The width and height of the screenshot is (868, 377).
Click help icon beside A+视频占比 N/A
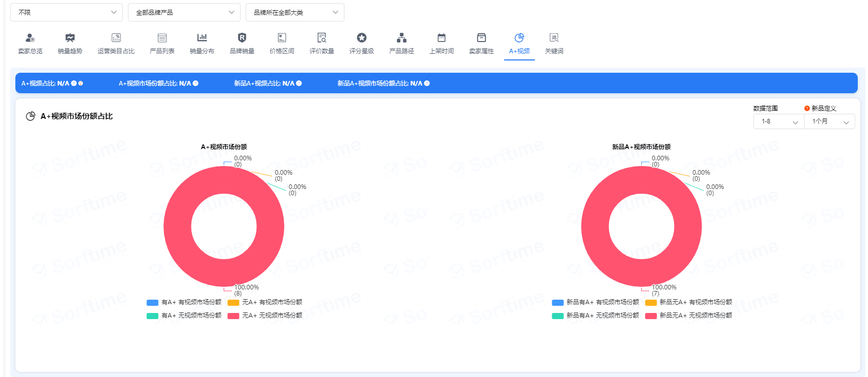(x=74, y=83)
